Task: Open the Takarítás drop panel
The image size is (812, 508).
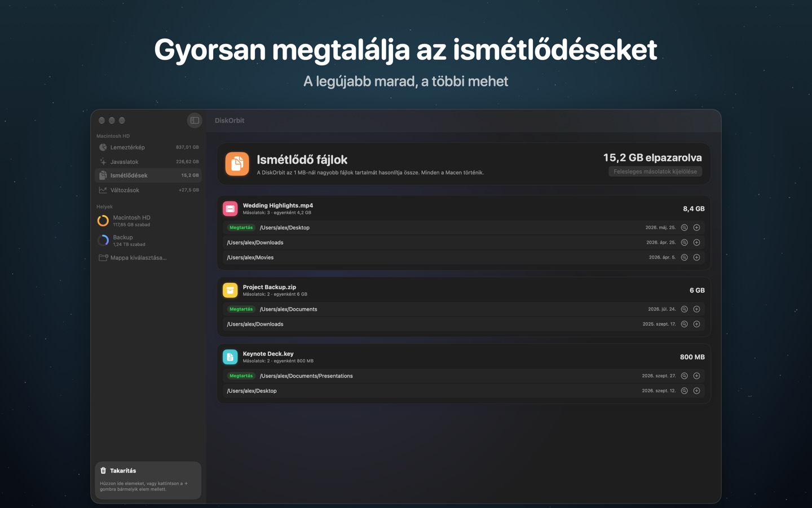Action: [148, 480]
